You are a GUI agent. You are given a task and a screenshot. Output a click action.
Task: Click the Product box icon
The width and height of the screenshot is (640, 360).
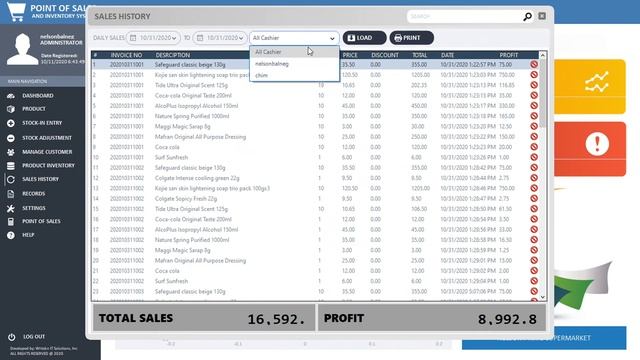coord(11,109)
